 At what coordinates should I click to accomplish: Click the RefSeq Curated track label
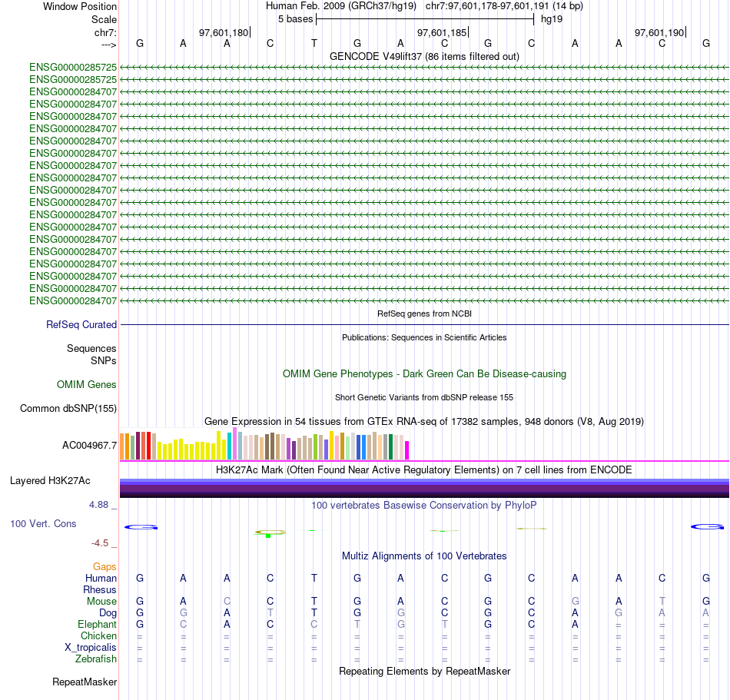point(81,324)
